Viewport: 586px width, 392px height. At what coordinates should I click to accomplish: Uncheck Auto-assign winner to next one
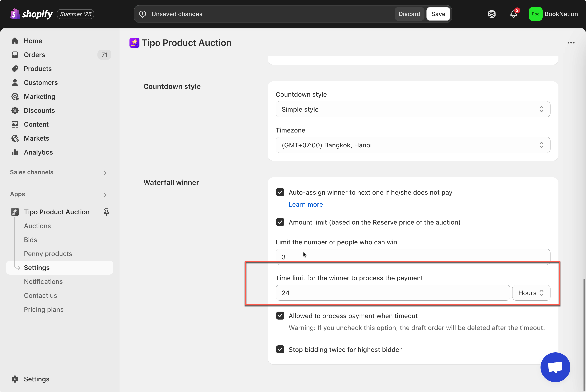coord(280,193)
